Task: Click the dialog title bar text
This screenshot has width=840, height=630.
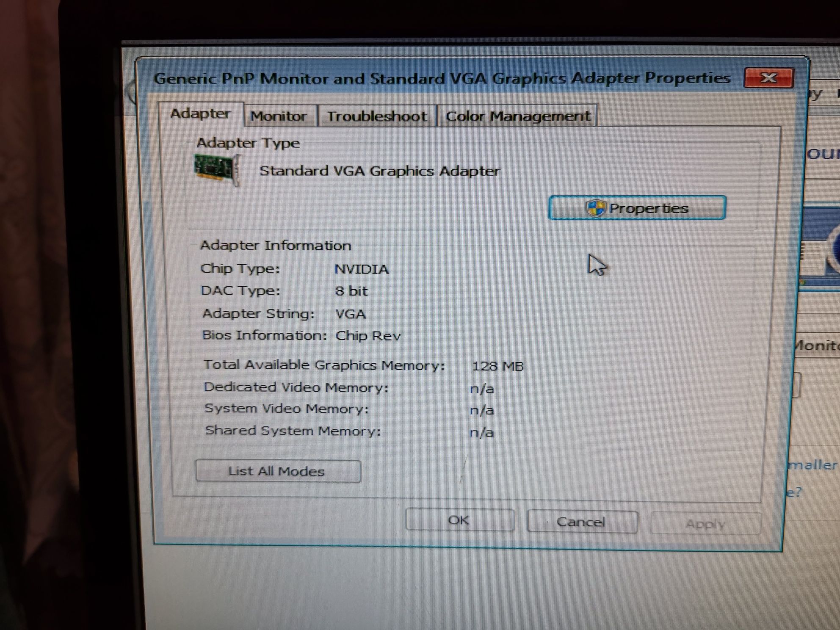Action: [x=442, y=79]
